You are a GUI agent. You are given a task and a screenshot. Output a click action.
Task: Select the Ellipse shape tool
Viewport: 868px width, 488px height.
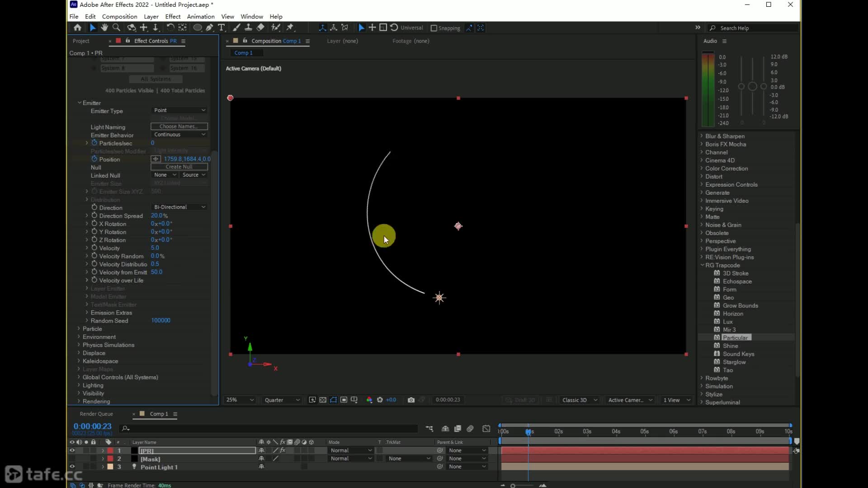click(x=198, y=28)
